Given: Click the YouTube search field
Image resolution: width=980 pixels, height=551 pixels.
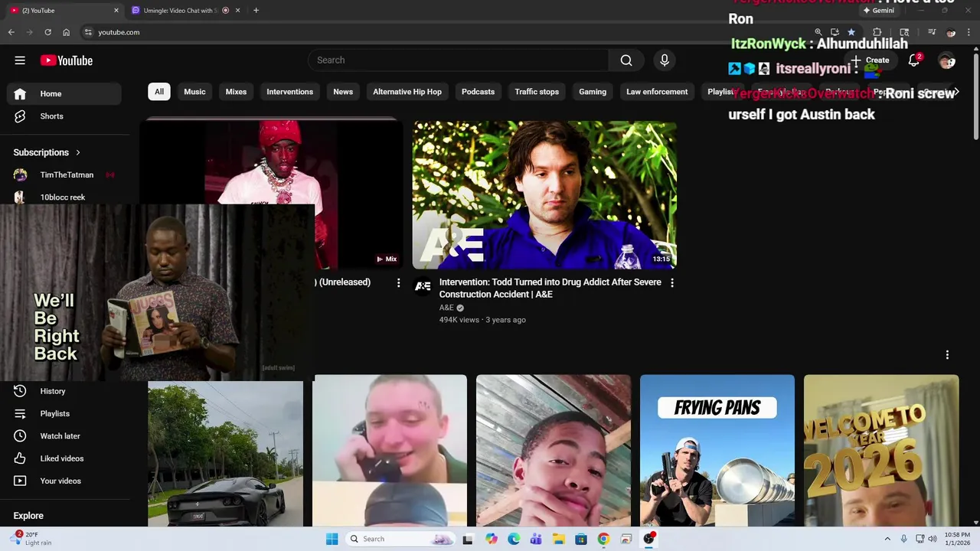Looking at the screenshot, I should coord(458,60).
